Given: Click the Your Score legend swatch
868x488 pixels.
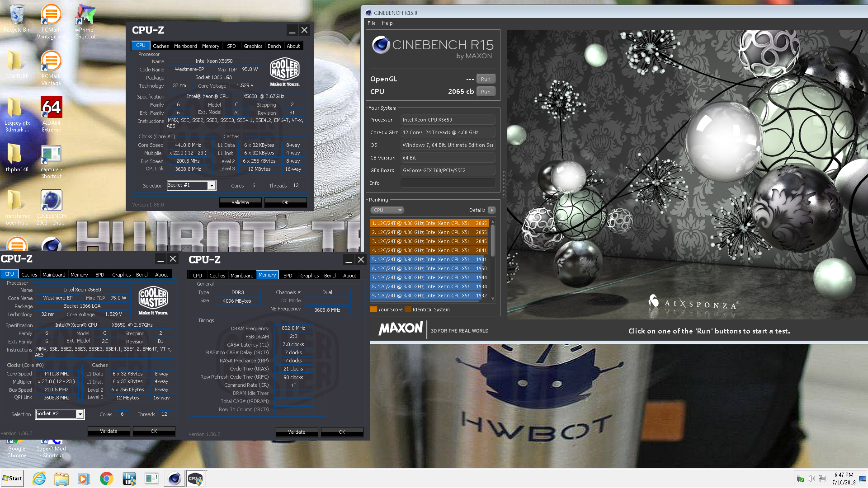Looking at the screenshot, I should [373, 310].
